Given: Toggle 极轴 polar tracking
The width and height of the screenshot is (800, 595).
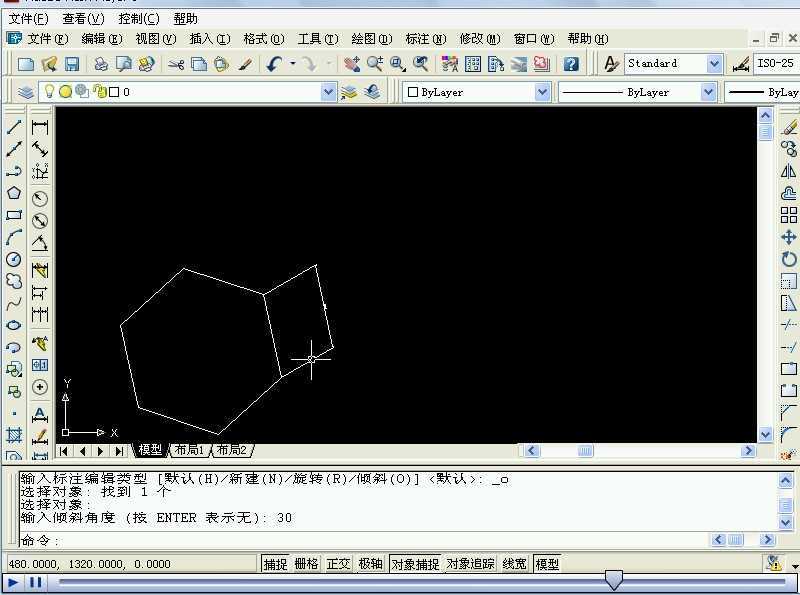Looking at the screenshot, I should click(x=370, y=564).
